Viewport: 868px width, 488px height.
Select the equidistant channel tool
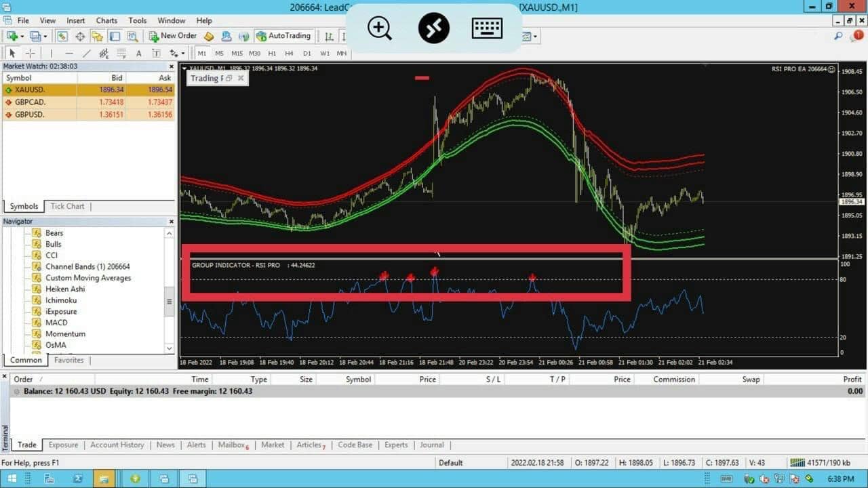click(104, 53)
